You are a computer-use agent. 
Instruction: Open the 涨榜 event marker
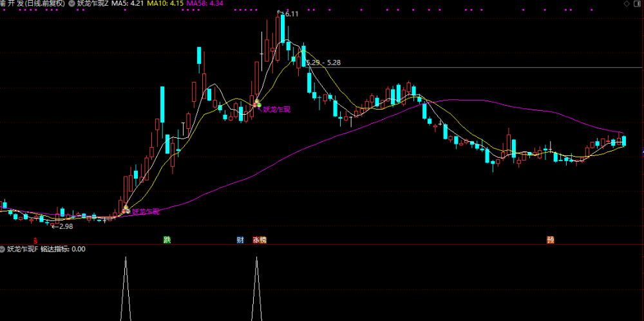260,240
